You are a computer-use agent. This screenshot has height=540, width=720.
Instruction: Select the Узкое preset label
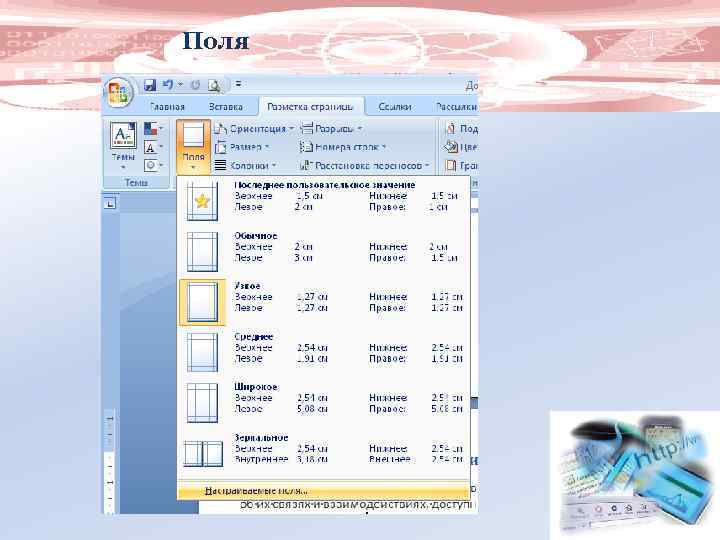click(247, 286)
